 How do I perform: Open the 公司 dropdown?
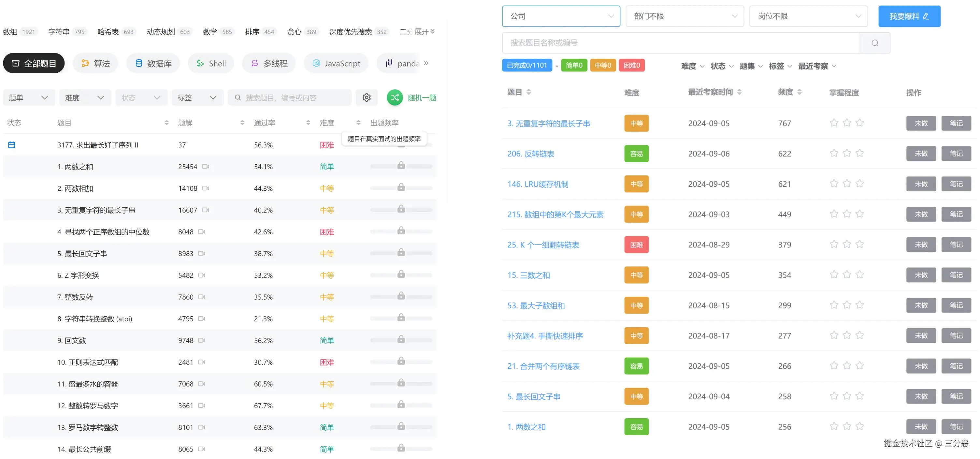click(561, 16)
